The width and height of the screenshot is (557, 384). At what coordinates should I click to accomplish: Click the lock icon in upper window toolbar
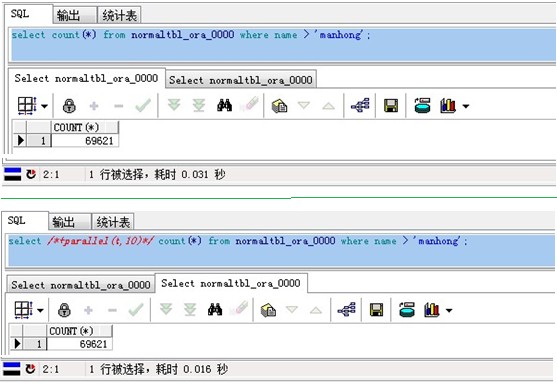click(x=69, y=106)
